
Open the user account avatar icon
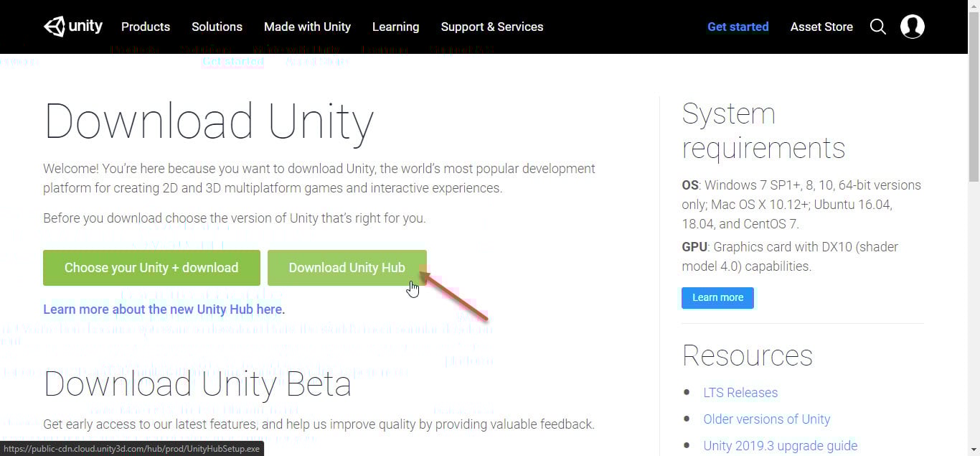[x=913, y=27]
